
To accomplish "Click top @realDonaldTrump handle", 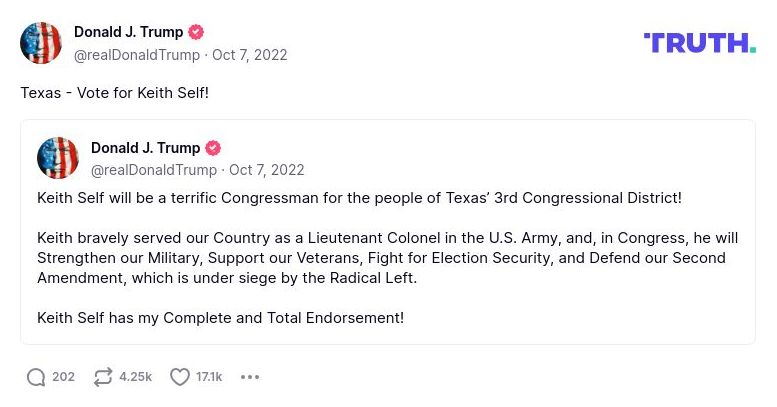I will (137, 55).
